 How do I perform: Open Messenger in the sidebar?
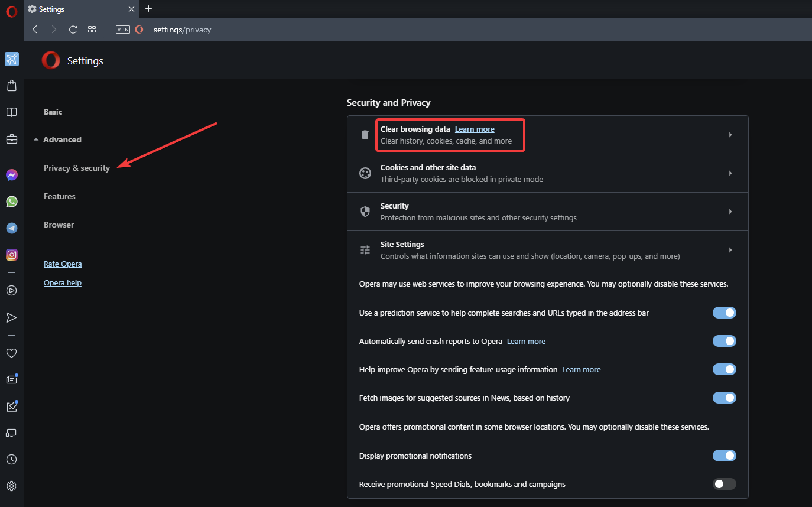click(x=11, y=175)
